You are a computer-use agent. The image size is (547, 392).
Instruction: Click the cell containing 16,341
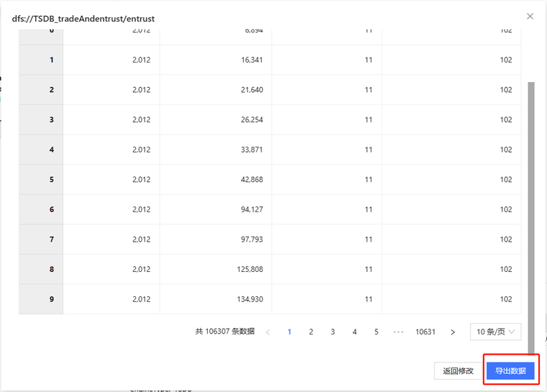pos(216,60)
